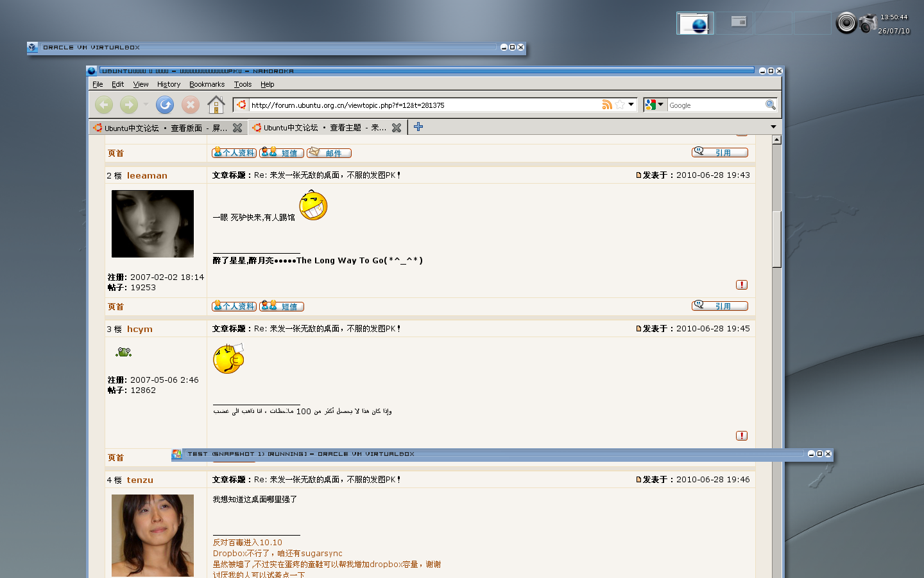This screenshot has height=578, width=924.
Task: Click inside the Google search field
Action: pos(715,105)
